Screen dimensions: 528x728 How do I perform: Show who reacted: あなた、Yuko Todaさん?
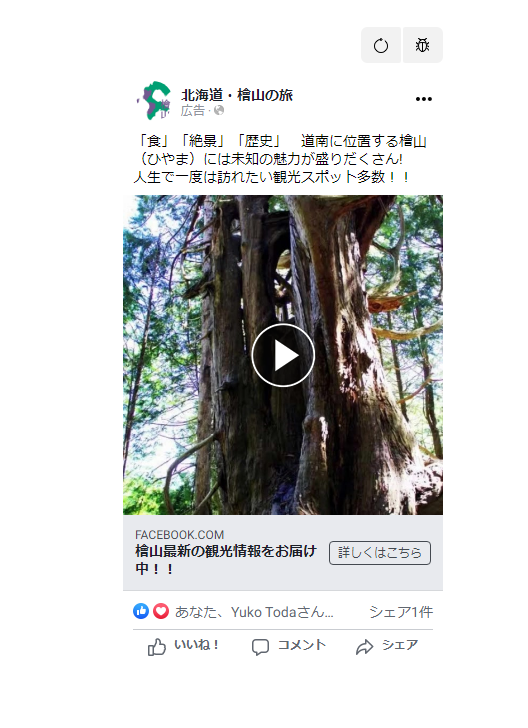pos(254,612)
